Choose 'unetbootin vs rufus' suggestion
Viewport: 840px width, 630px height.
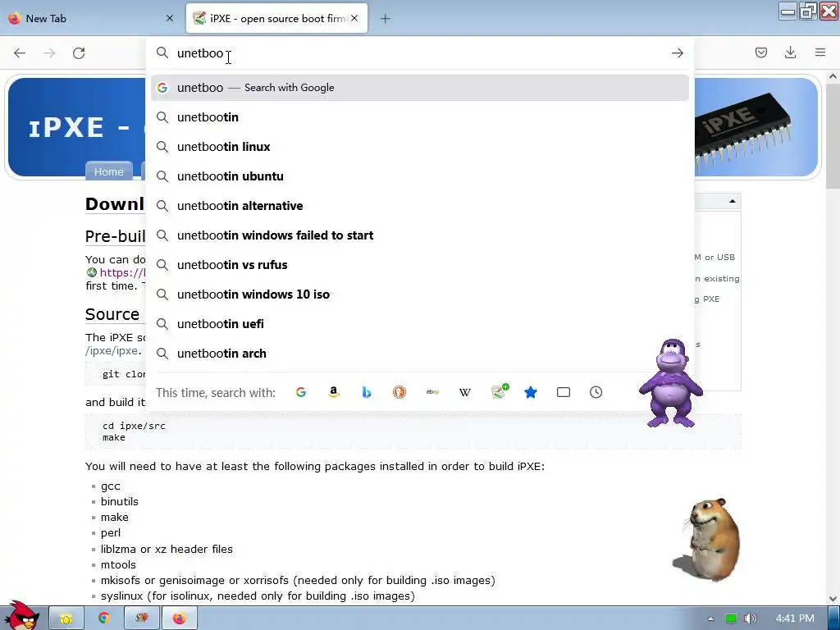click(x=420, y=265)
